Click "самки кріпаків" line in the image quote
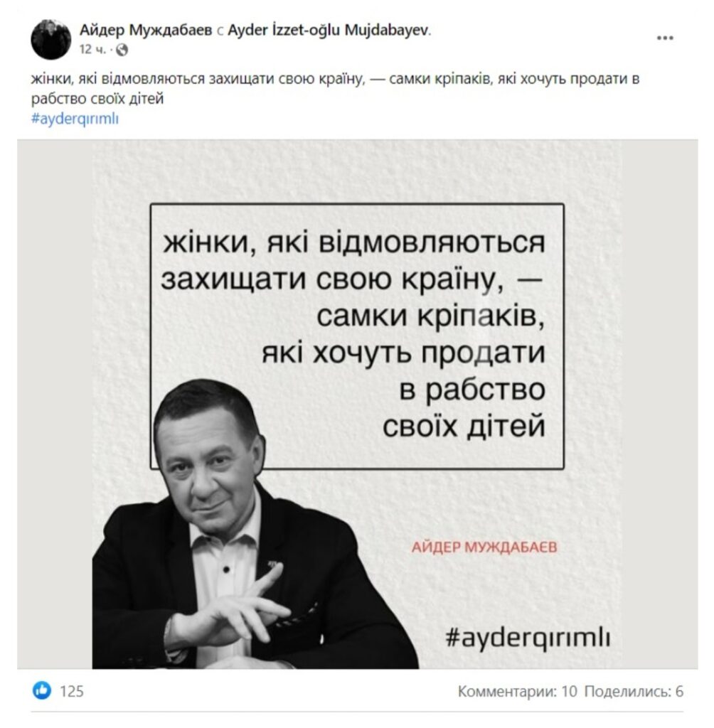Screen dimensions: 714x728 pyautogui.click(x=430, y=316)
